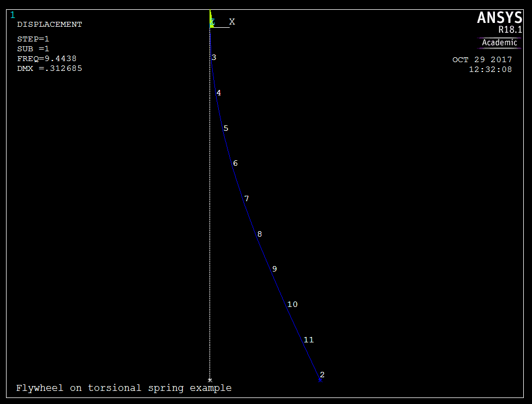Pick node 2 at the beam tip
This screenshot has height=404, width=532.
pyautogui.click(x=321, y=375)
